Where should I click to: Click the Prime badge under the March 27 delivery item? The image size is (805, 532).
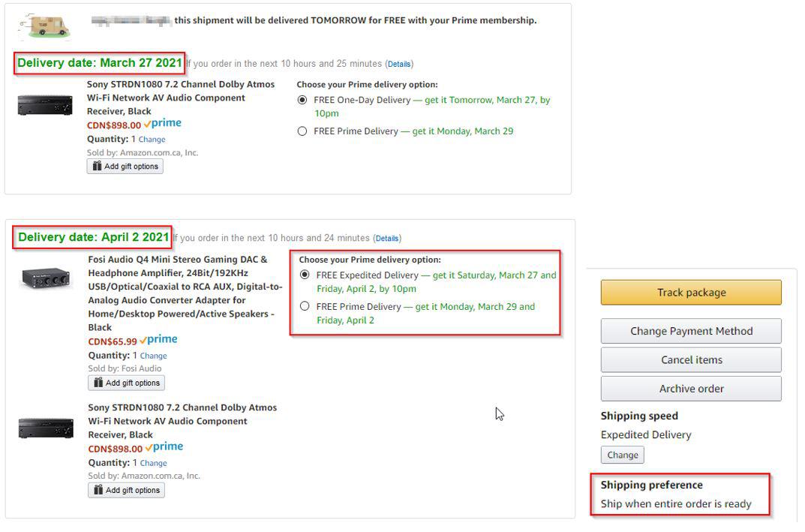(164, 122)
